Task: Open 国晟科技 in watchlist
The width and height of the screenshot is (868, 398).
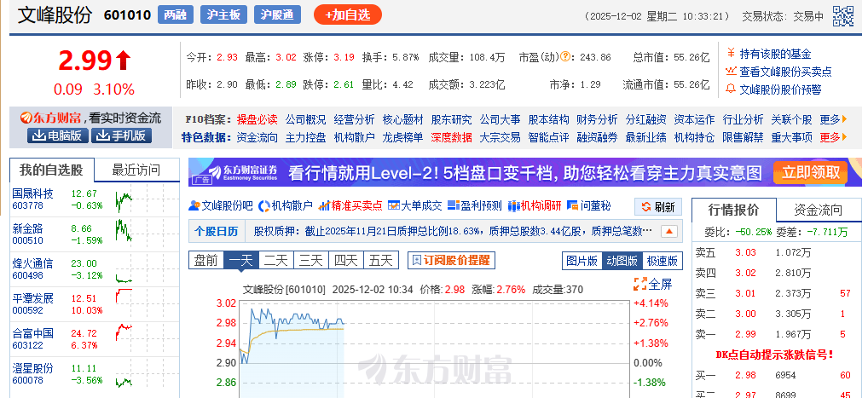Action: click(x=32, y=193)
